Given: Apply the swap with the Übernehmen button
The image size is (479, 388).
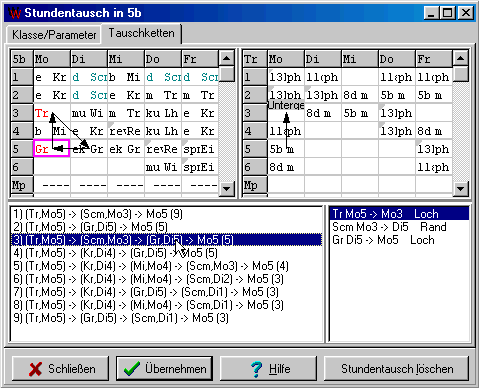Looking at the screenshot, I should pyautogui.click(x=164, y=369).
